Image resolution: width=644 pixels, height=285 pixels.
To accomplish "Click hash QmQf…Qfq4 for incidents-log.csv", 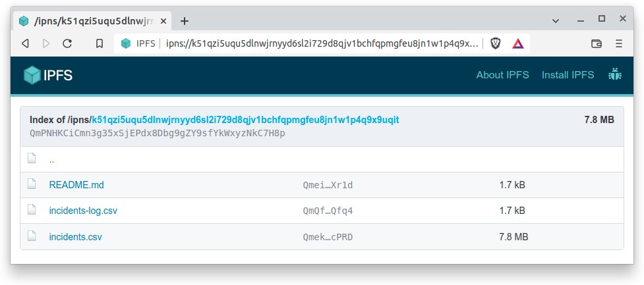I will [328, 211].
